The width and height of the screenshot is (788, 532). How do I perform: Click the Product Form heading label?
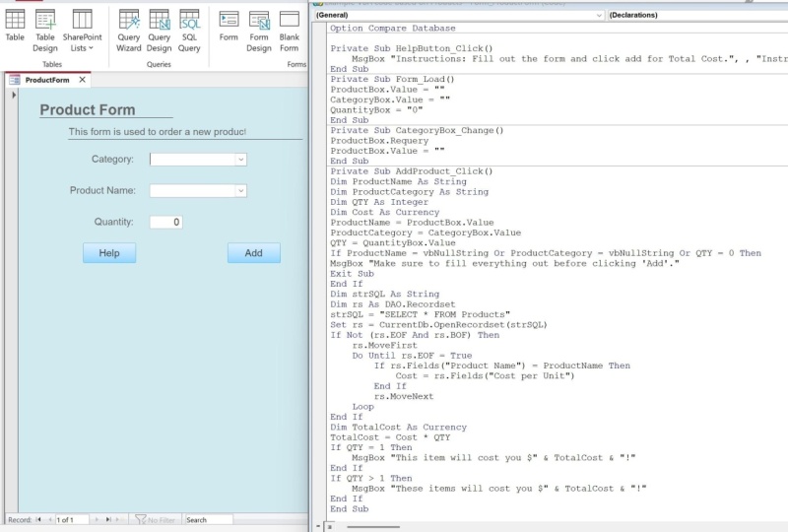point(88,109)
